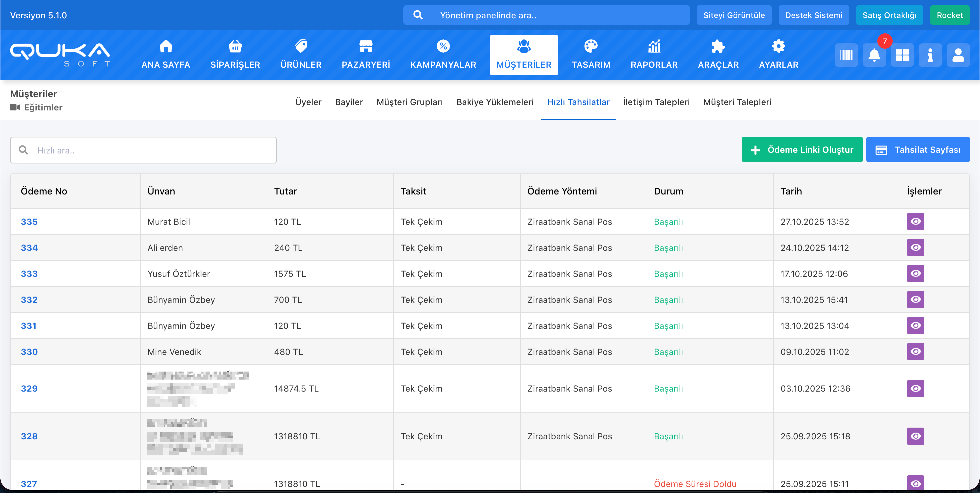View payment 332 with eye icon
The image size is (980, 493).
click(915, 300)
